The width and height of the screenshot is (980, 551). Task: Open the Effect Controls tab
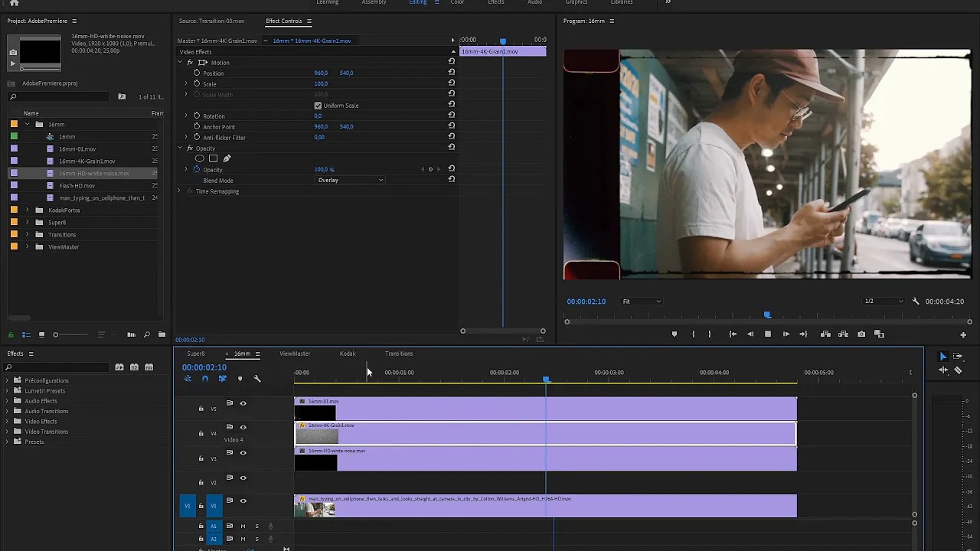coord(284,21)
